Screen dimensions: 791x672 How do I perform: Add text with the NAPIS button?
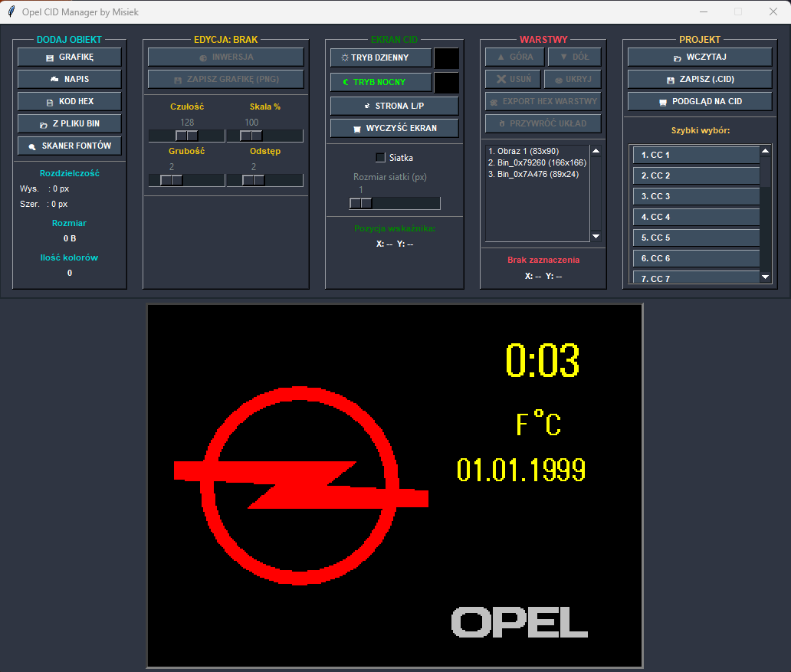click(70, 79)
